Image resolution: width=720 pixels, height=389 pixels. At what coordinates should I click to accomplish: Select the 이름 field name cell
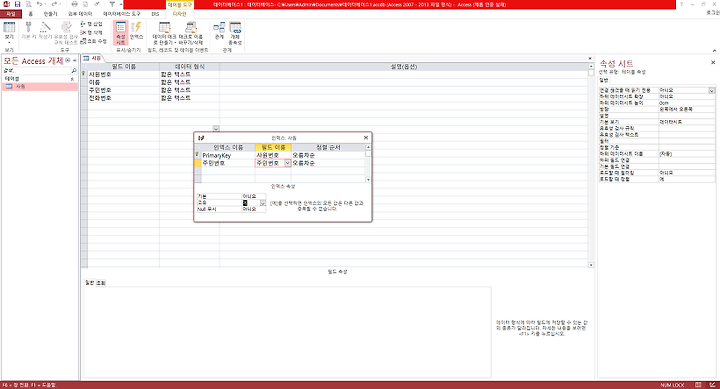click(124, 82)
